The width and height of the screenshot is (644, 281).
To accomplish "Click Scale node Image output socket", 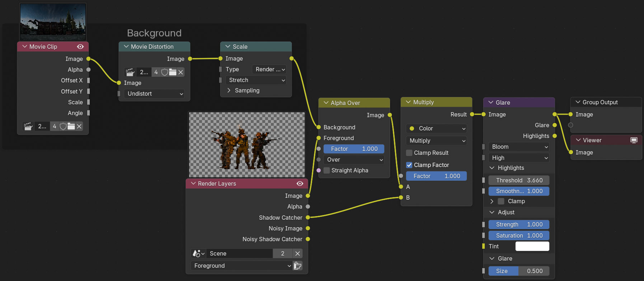I will pyautogui.click(x=291, y=58).
